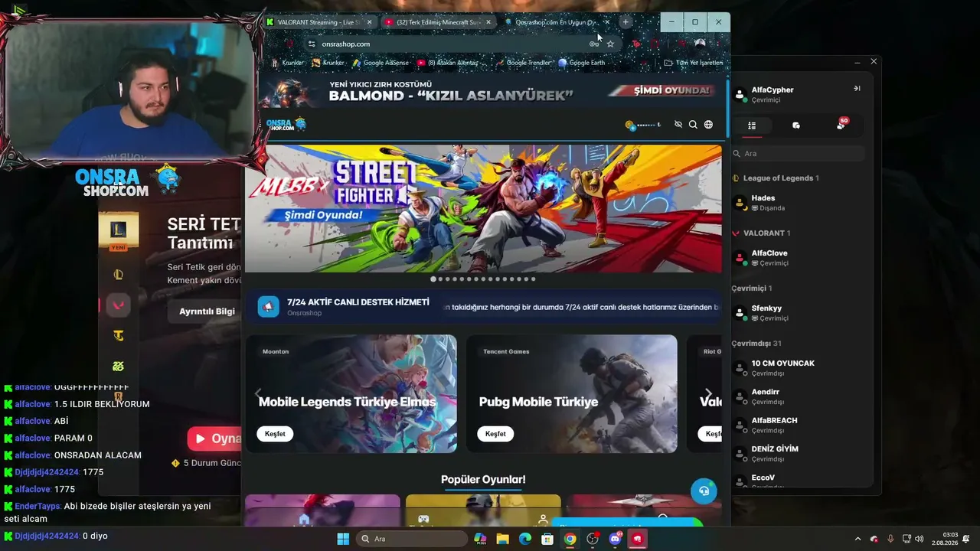The height and width of the screenshot is (551, 980).
Task: Click the coin balance icon in site header
Action: click(x=630, y=125)
